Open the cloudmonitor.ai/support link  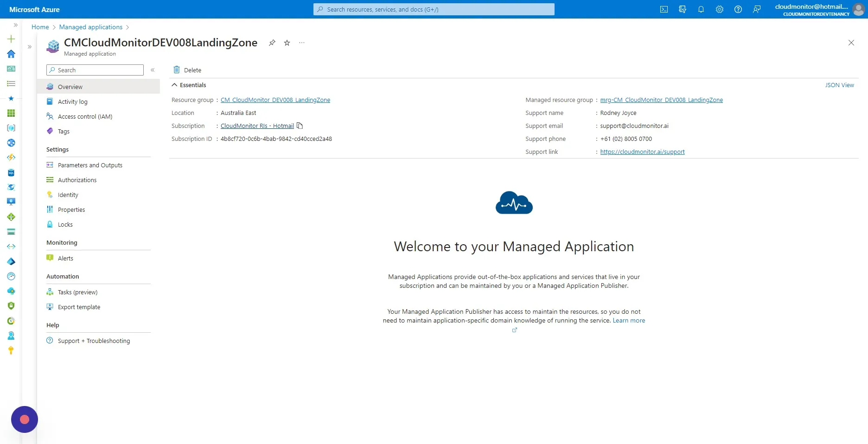click(642, 152)
